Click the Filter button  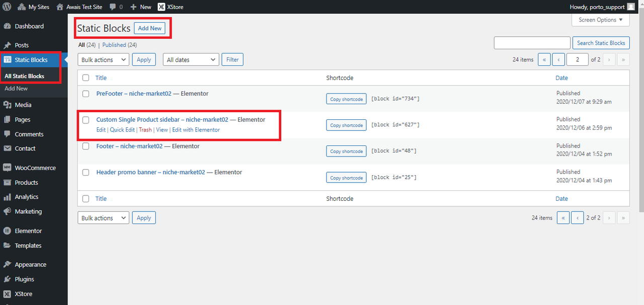click(232, 59)
